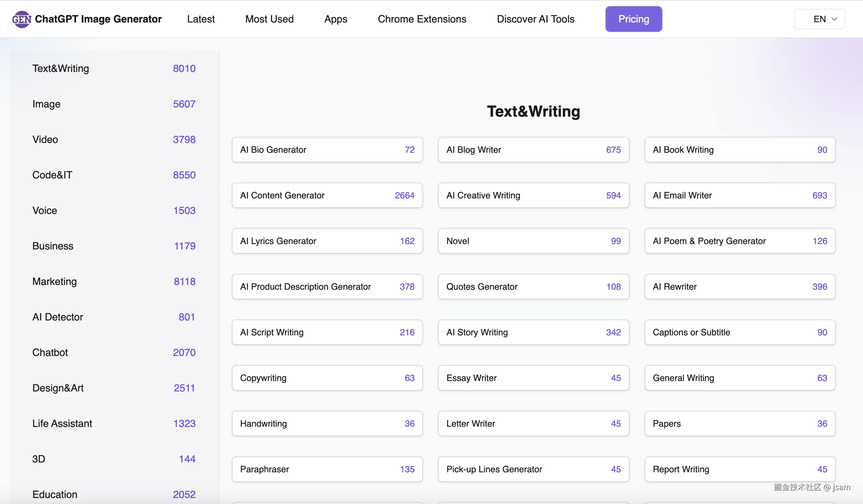Select the Code&IT sidebar category
Image resolution: width=863 pixels, height=504 pixels.
[x=52, y=175]
